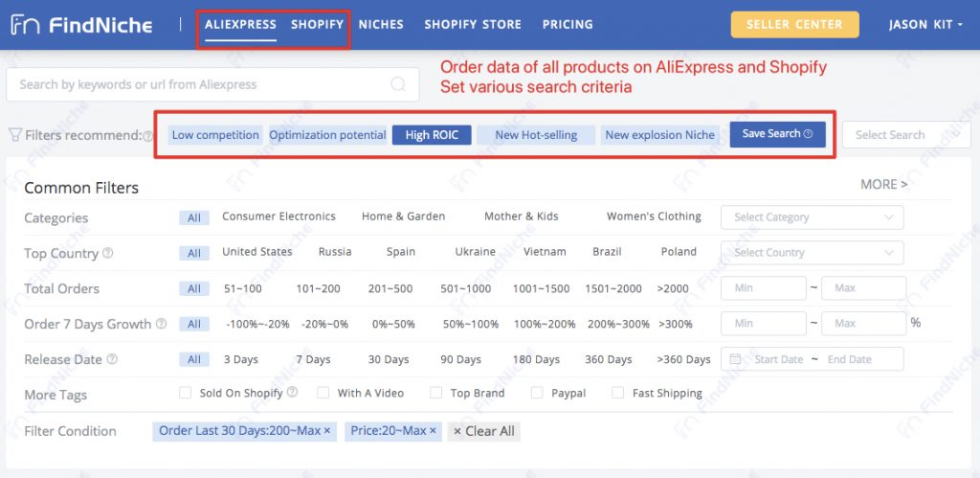
Task: Open the Select Search dropdown
Action: [x=906, y=134]
